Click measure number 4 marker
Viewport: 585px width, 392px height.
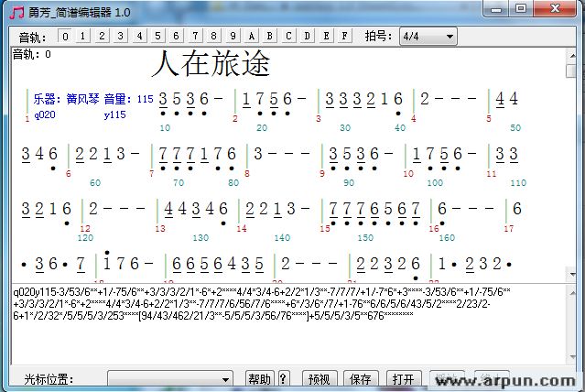(x=414, y=119)
